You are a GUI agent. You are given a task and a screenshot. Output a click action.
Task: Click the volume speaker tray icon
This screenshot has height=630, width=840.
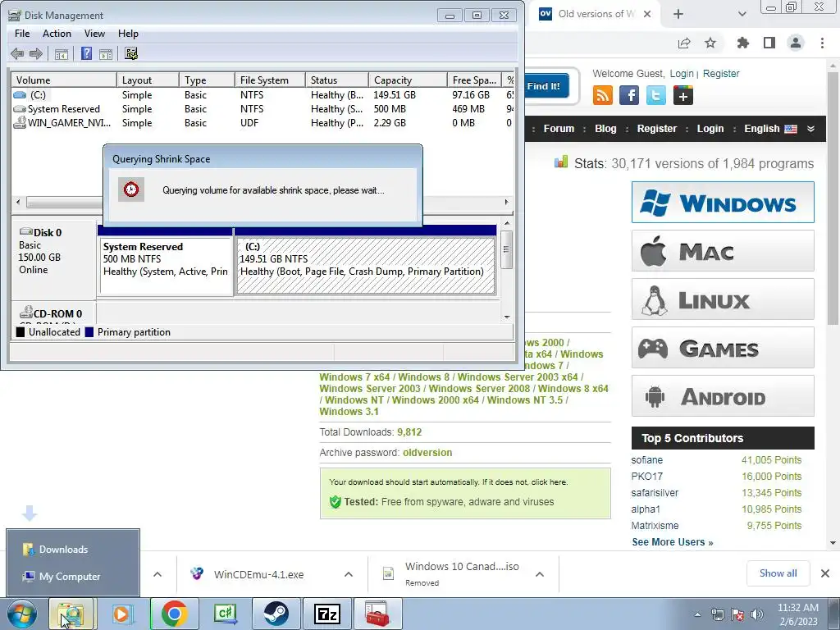(x=757, y=614)
